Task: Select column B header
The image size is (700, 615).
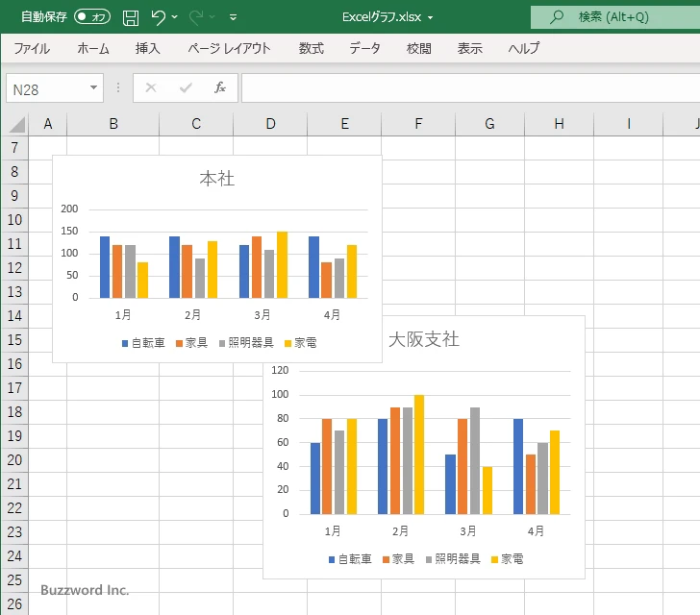Action: [113, 124]
